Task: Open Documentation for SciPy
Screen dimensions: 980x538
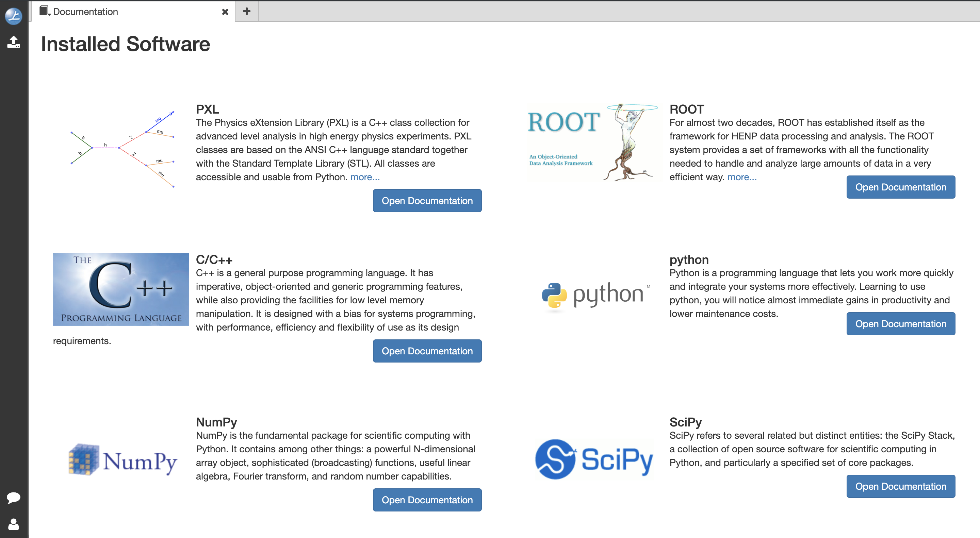Action: pyautogui.click(x=900, y=486)
